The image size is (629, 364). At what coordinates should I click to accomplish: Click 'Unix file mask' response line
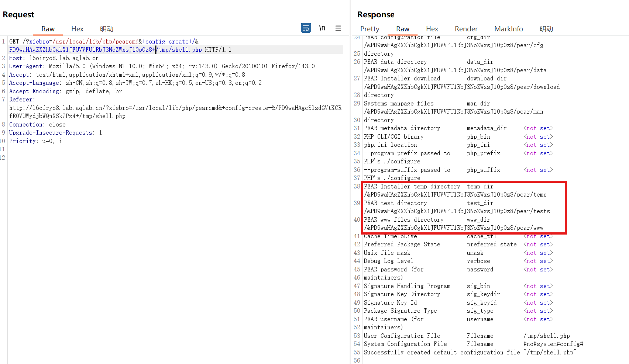point(387,253)
